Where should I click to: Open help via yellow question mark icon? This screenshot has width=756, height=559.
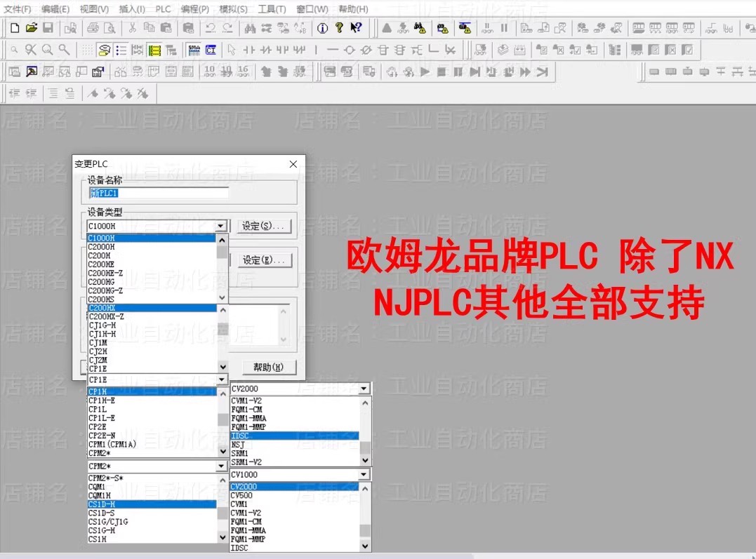339,28
